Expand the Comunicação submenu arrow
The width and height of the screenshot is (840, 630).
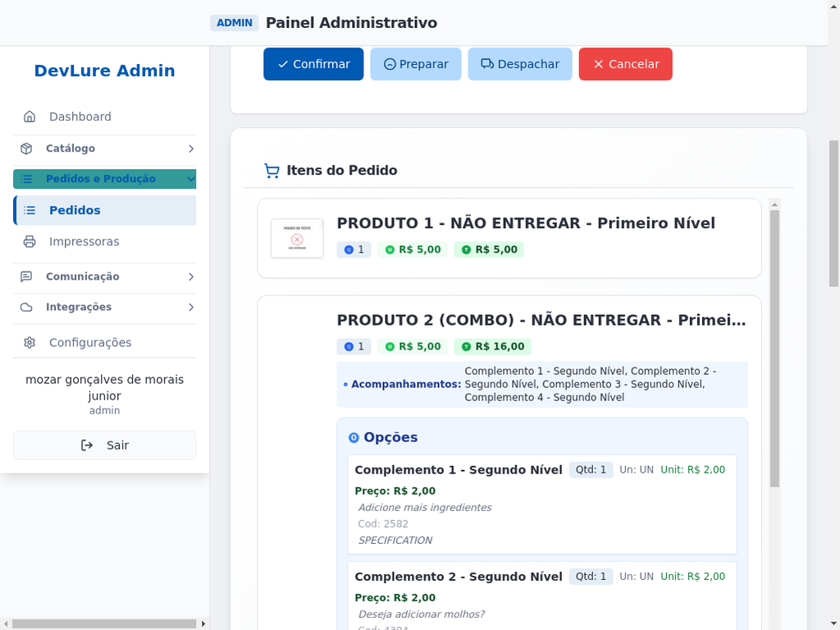point(190,276)
